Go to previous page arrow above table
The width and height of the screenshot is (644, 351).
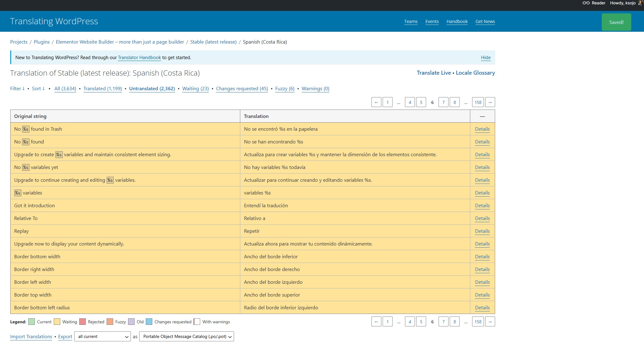376,102
